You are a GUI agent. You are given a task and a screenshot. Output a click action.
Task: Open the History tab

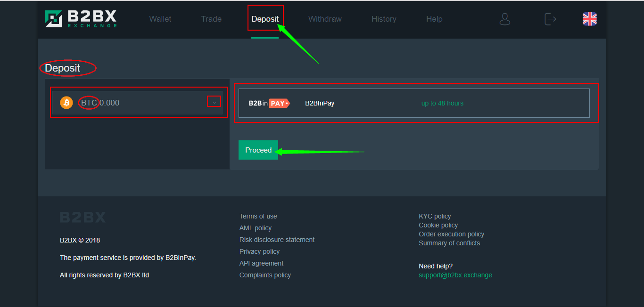[x=384, y=19]
